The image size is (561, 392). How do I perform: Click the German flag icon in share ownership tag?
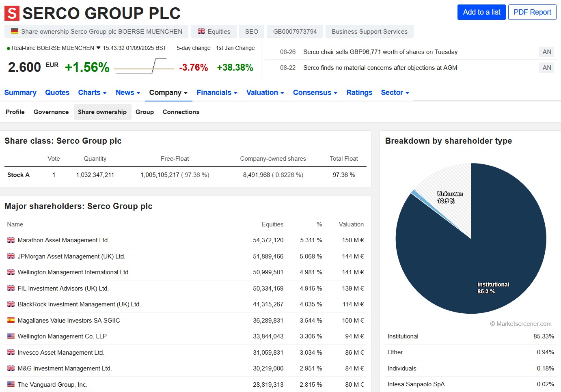[15, 31]
